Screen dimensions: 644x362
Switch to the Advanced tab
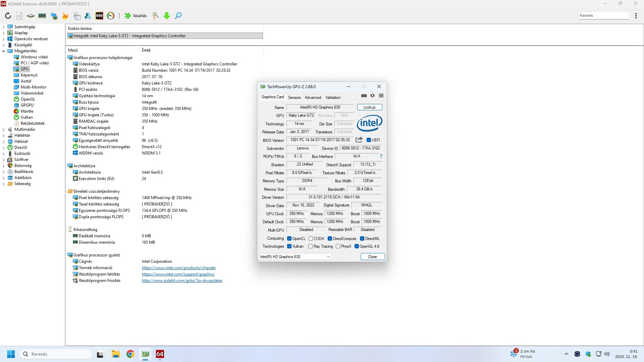click(x=313, y=98)
